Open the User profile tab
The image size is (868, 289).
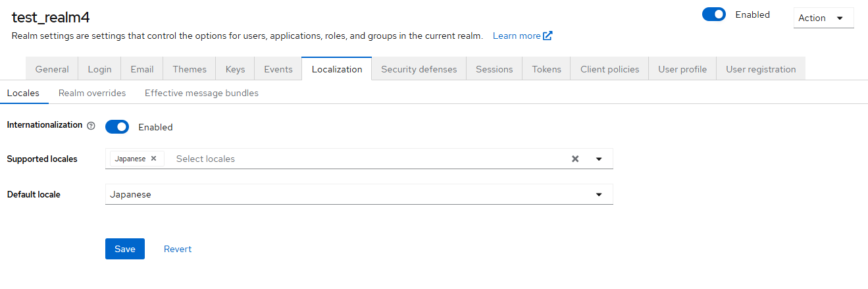(x=682, y=69)
